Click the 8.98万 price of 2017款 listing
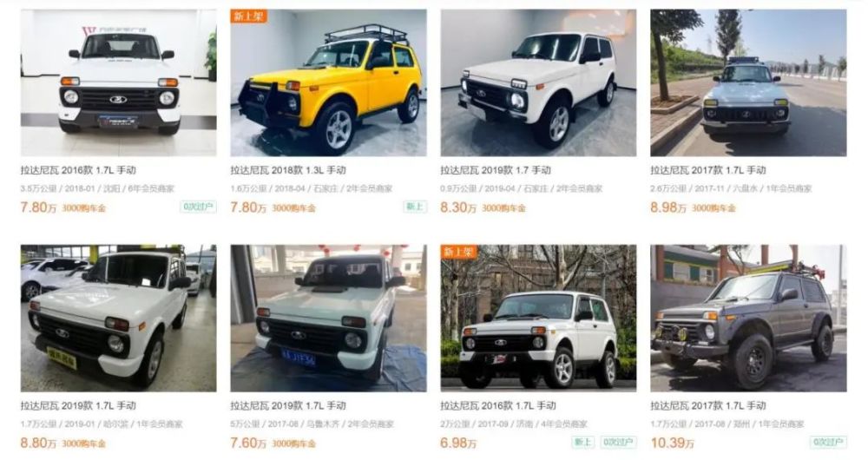The height and width of the screenshot is (460, 868). (668, 207)
